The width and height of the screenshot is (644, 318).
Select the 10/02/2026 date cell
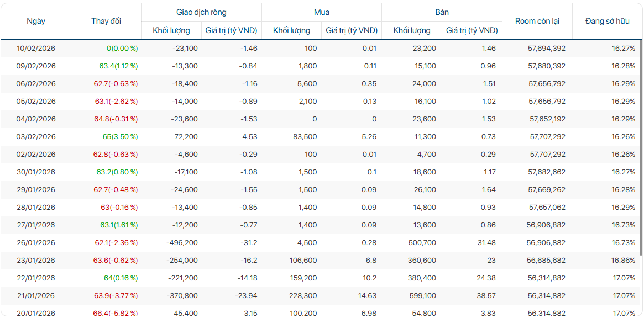click(x=36, y=49)
